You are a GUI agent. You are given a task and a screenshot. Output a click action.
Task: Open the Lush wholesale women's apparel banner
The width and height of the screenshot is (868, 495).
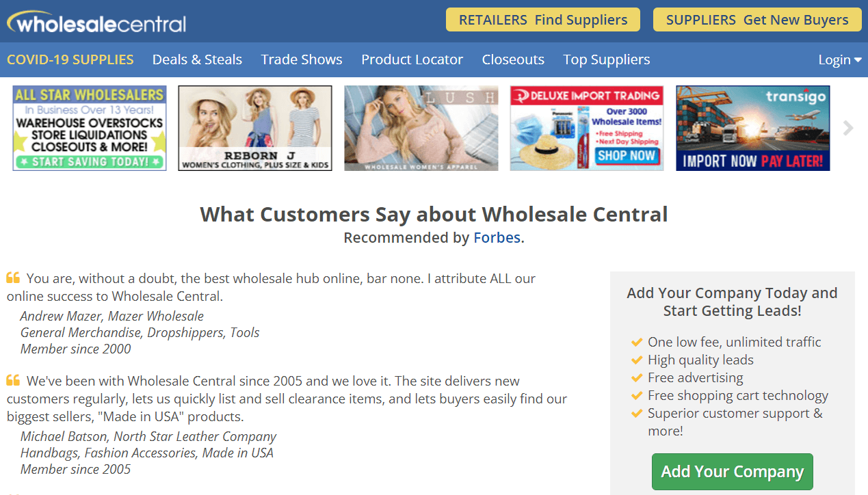421,128
